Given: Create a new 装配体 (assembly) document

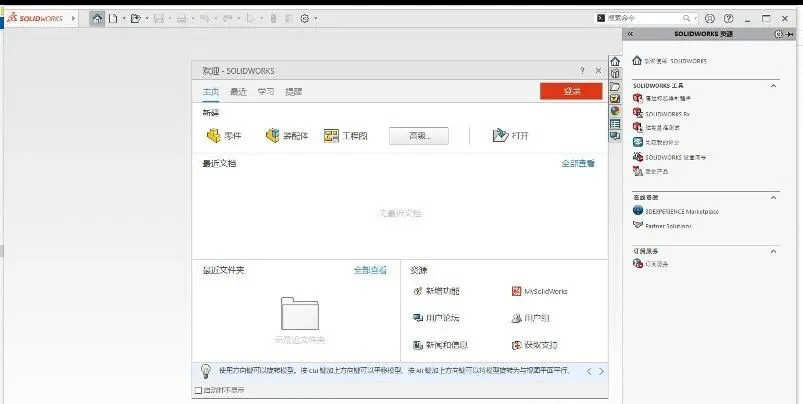Looking at the screenshot, I should 287,136.
